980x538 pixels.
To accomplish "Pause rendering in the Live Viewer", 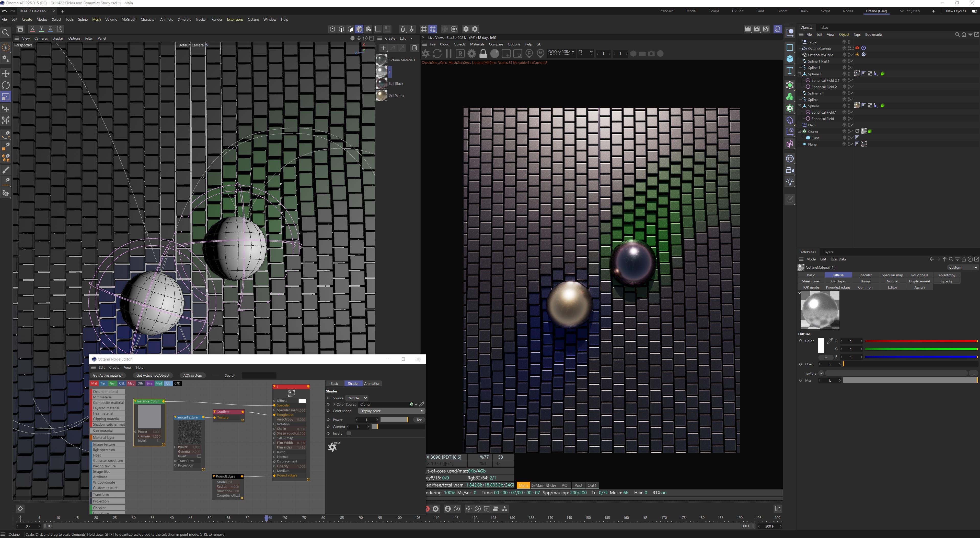I will 448,54.
